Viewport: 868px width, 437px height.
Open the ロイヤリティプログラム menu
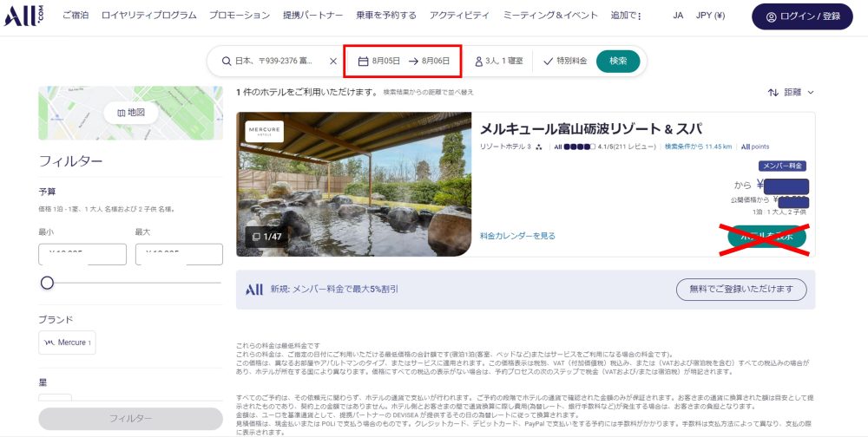tap(149, 16)
